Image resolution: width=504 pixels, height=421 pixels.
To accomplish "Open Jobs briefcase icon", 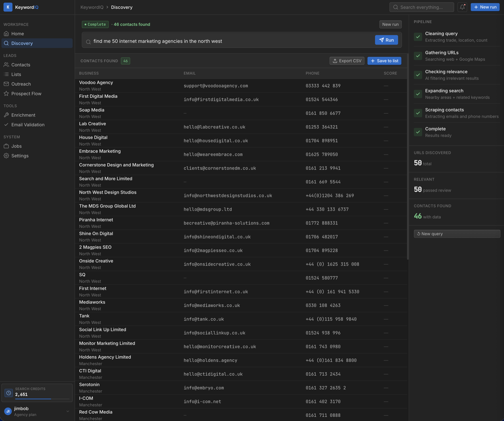I will (x=6, y=146).
